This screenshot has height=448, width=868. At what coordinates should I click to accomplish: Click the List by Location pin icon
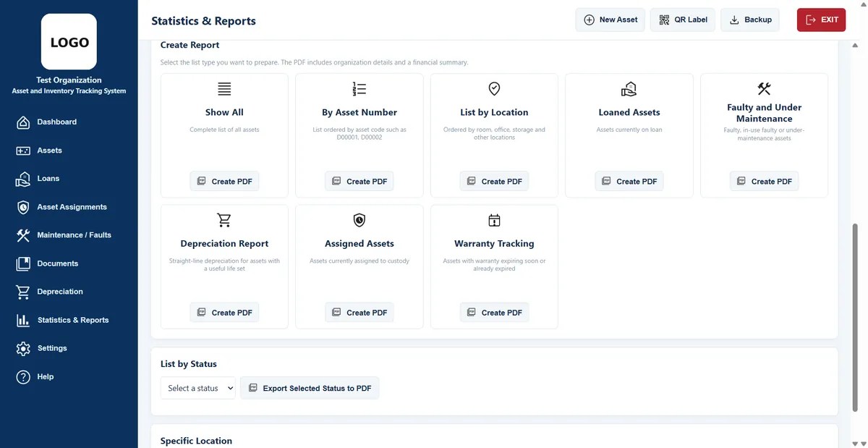(494, 89)
